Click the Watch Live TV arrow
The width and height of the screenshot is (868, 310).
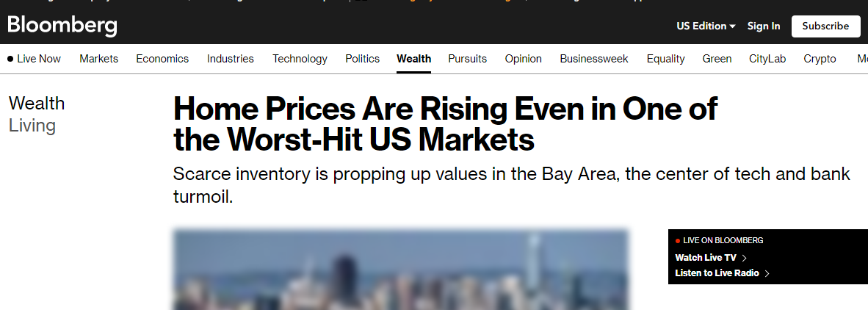tap(744, 258)
